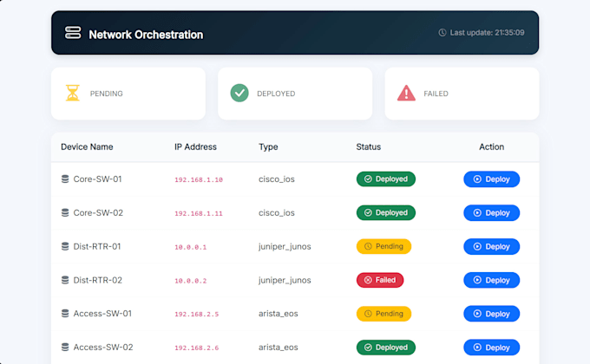Viewport: 590px width, 364px height.
Task: Click the Last update timestamp text
Action: 487,33
